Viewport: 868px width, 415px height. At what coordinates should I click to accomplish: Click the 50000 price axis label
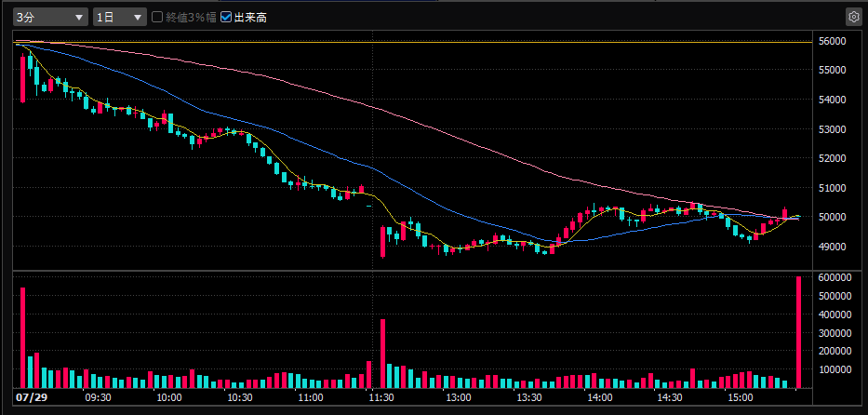pyautogui.click(x=832, y=217)
